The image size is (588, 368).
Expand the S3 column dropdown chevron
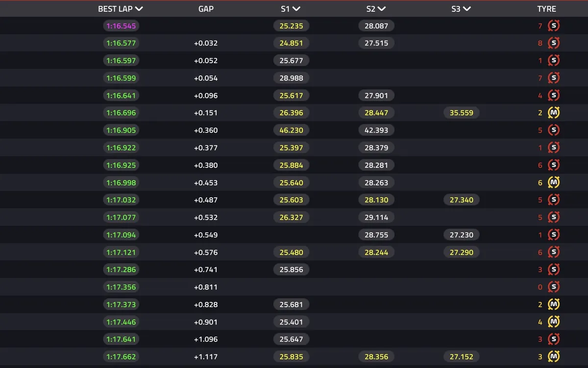[x=466, y=9]
